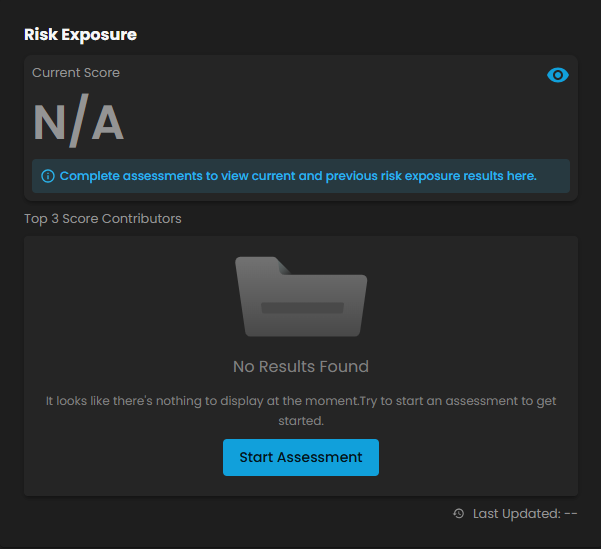This screenshot has height=549, width=601.
Task: Select the Current Score label
Action: pyautogui.click(x=76, y=73)
